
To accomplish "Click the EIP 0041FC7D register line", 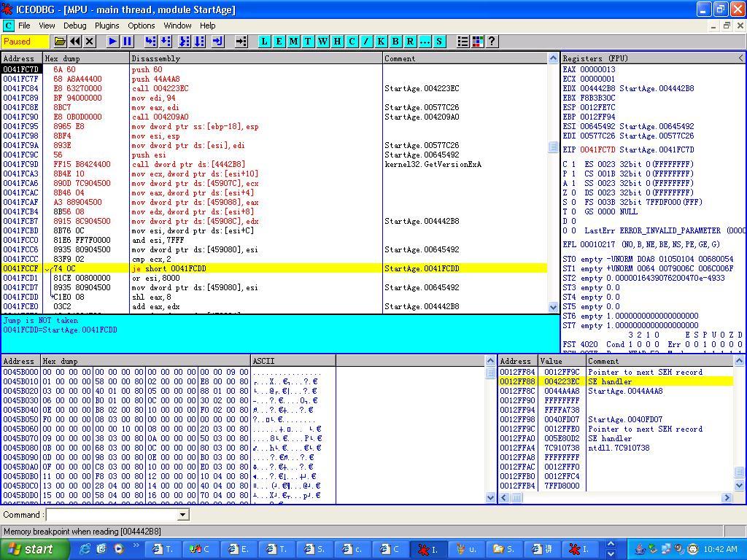I will (628, 149).
